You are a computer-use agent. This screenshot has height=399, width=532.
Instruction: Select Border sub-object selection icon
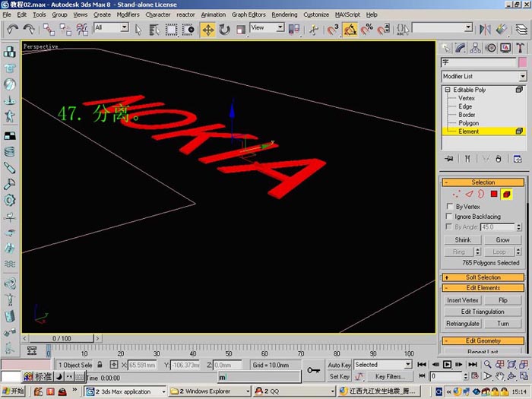[x=481, y=194]
